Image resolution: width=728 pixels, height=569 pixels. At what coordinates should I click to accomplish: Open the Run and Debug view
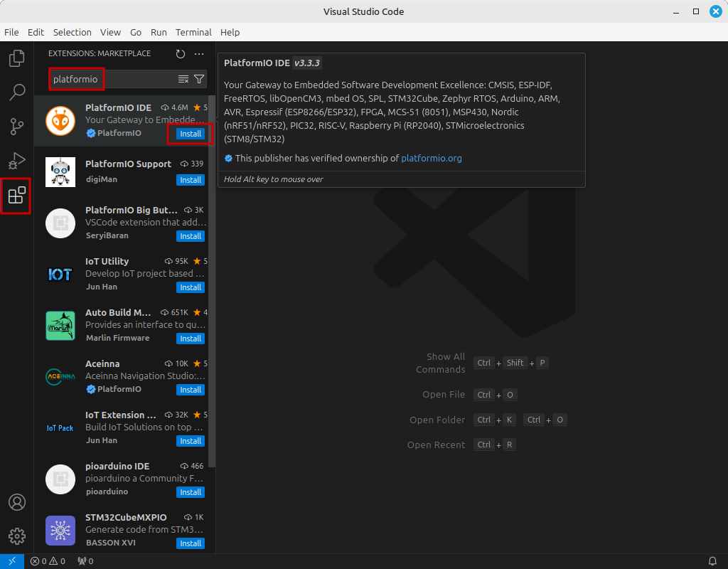(17, 161)
